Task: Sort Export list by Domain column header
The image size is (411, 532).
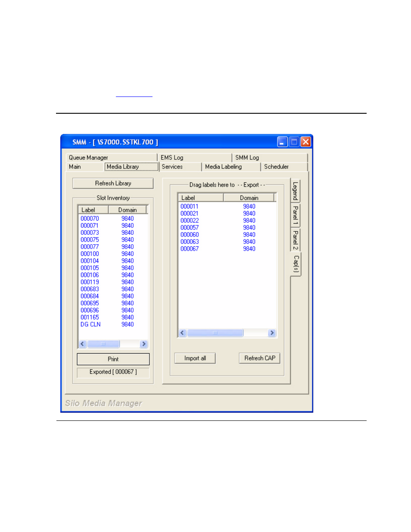Action: 249,198
